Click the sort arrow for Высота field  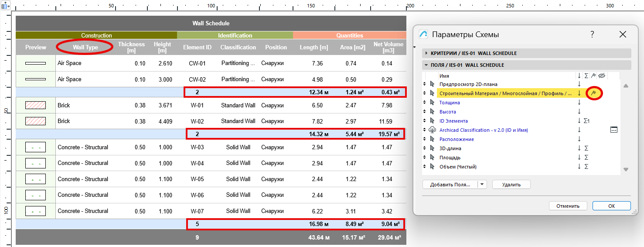tap(579, 112)
